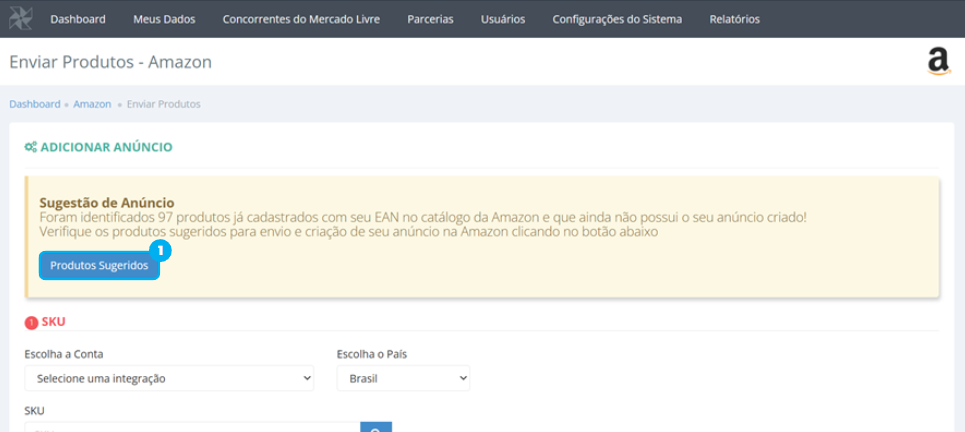Screen dimensions: 965x432
Task: Click the Sugestão de Anúncio title
Action: (106, 202)
